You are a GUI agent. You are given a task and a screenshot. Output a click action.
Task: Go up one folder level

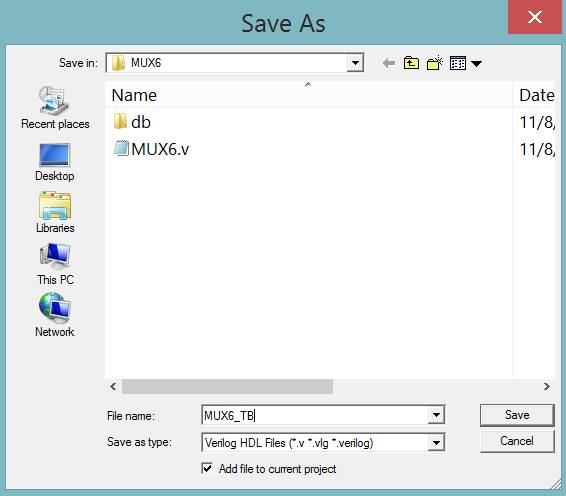pos(411,63)
